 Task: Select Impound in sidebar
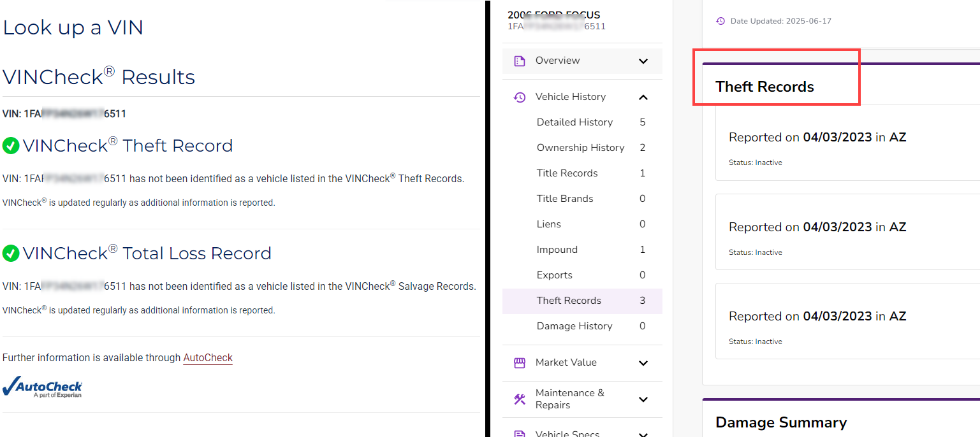pos(582,250)
